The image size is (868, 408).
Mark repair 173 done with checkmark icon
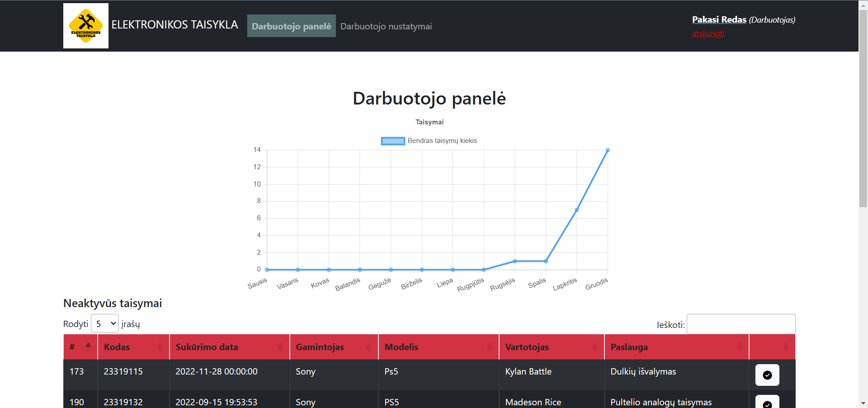click(x=767, y=375)
